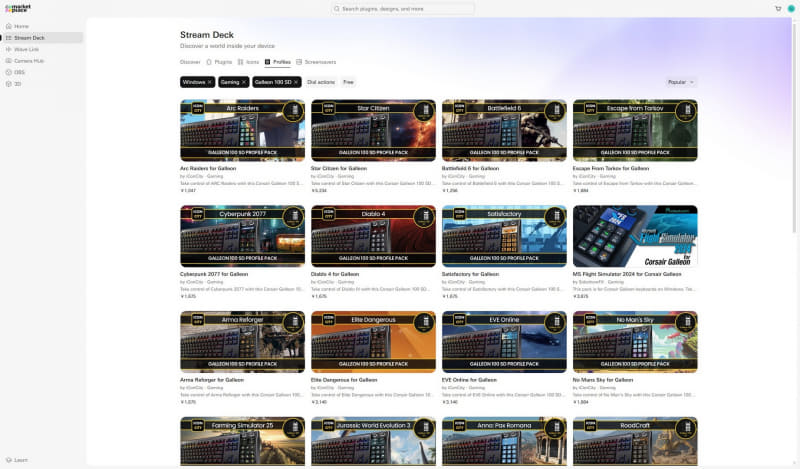
Task: Switch to the Plugins tab
Action: (x=219, y=62)
